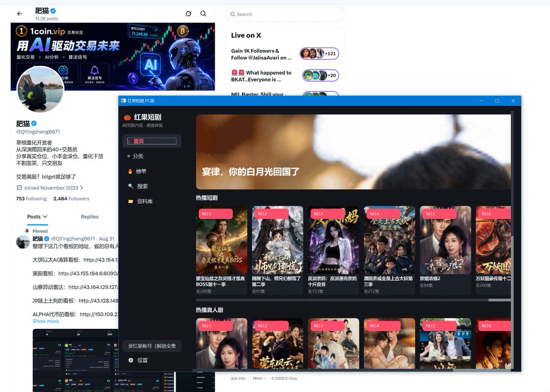Click 全84集 episode count text
Screen dimensions: 550x392
426,285
